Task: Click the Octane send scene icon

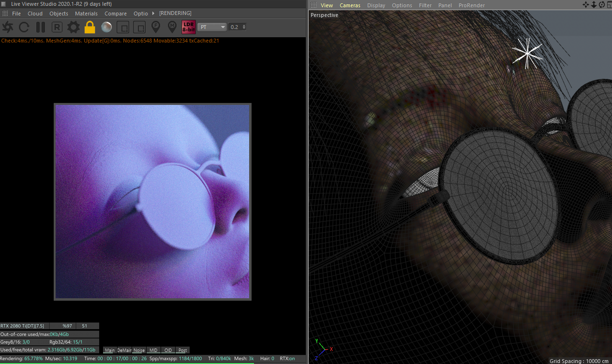Action: 8,27
